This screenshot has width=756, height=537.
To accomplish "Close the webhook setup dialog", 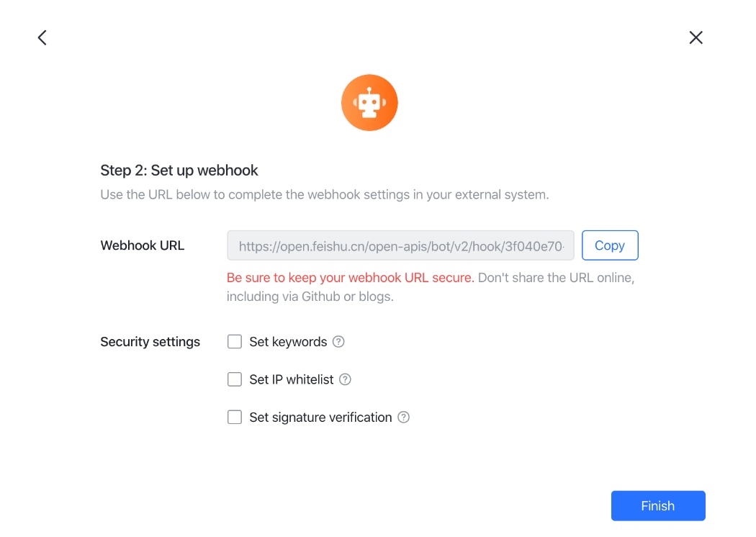I will [696, 37].
